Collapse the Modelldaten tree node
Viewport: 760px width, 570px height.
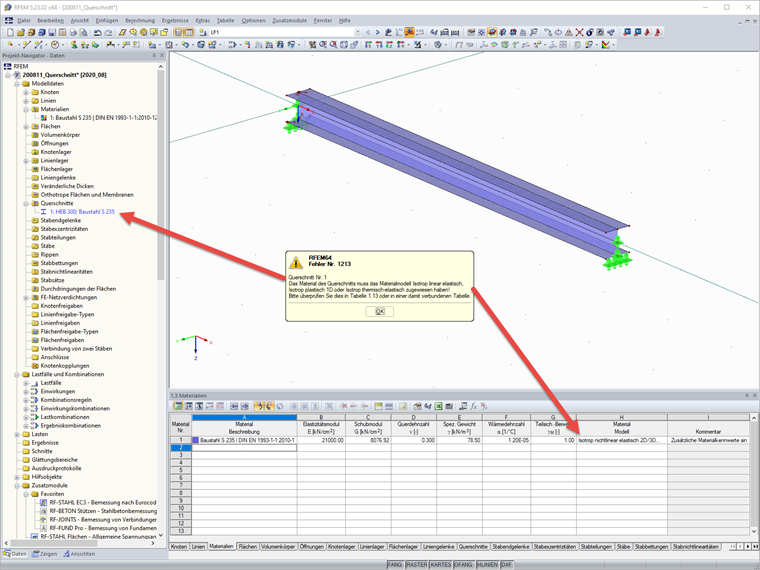[17, 83]
